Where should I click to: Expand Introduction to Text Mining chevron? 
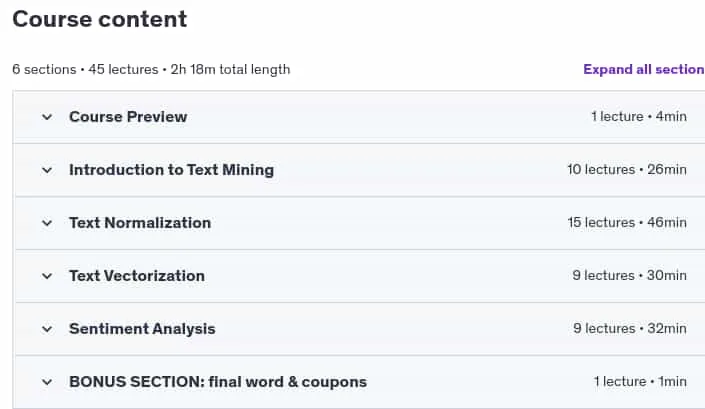pos(47,170)
